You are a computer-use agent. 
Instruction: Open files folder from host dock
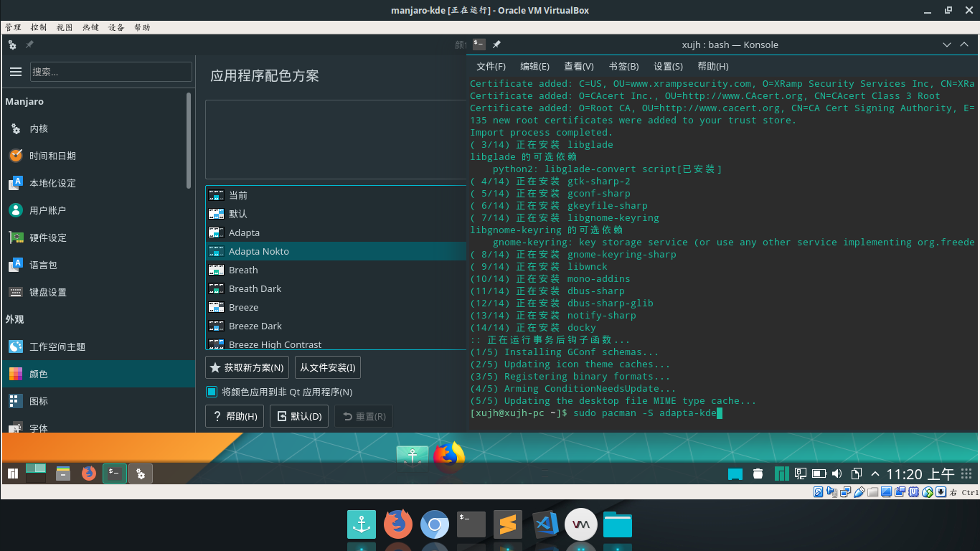618,525
